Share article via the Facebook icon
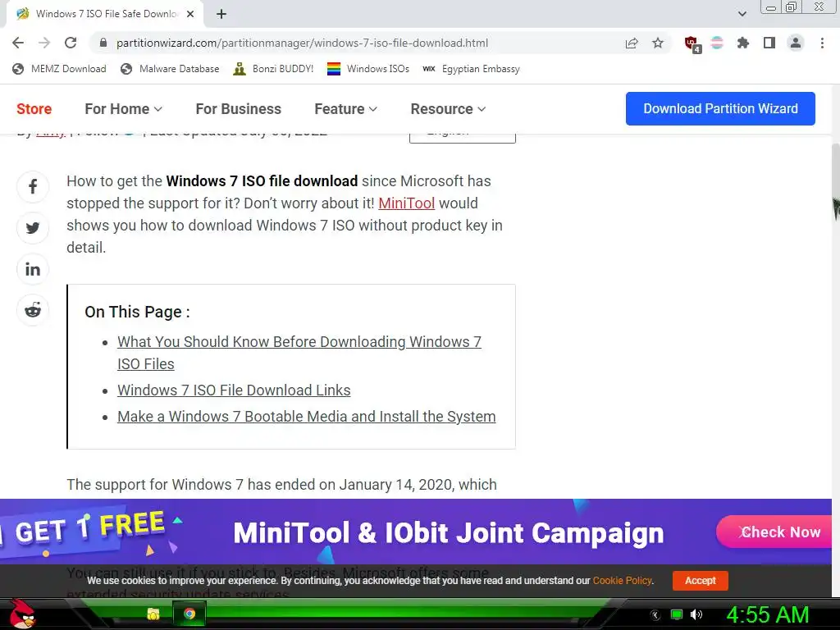Viewport: 840px width, 630px height. 33,186
